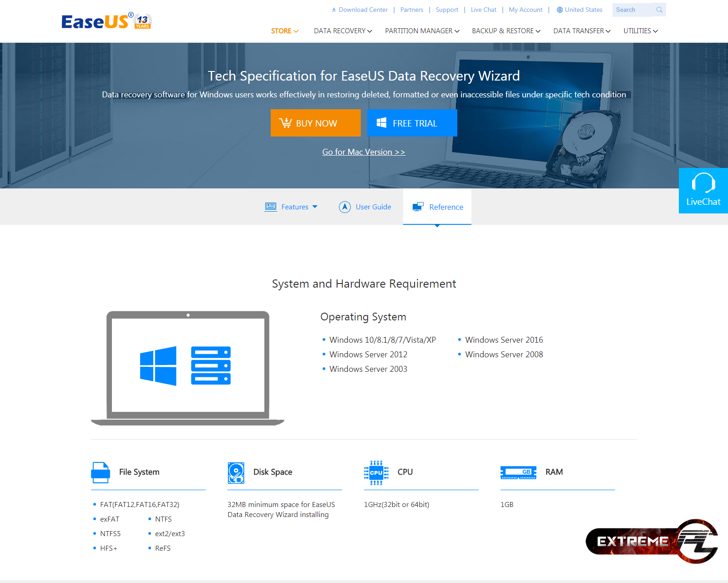Click the '1GHz(32bit or 64bit)' text
Screen dimensions: 728x583
tap(397, 505)
